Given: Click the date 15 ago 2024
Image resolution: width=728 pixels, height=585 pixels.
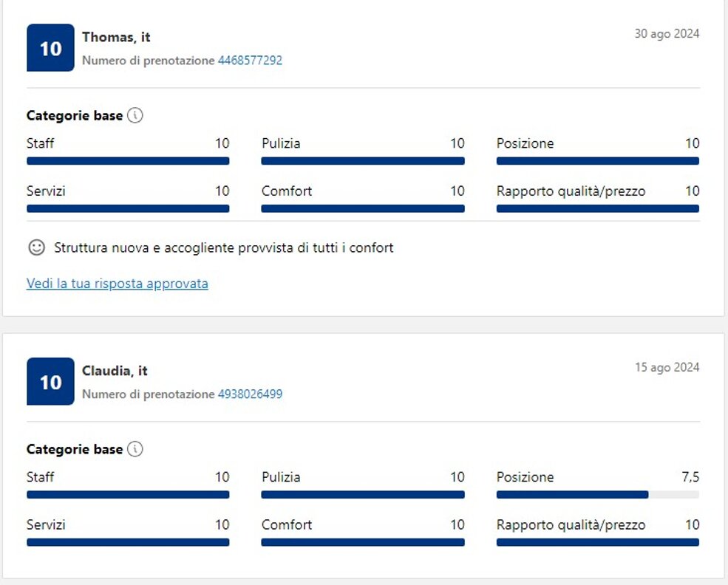Looking at the screenshot, I should click(667, 367).
